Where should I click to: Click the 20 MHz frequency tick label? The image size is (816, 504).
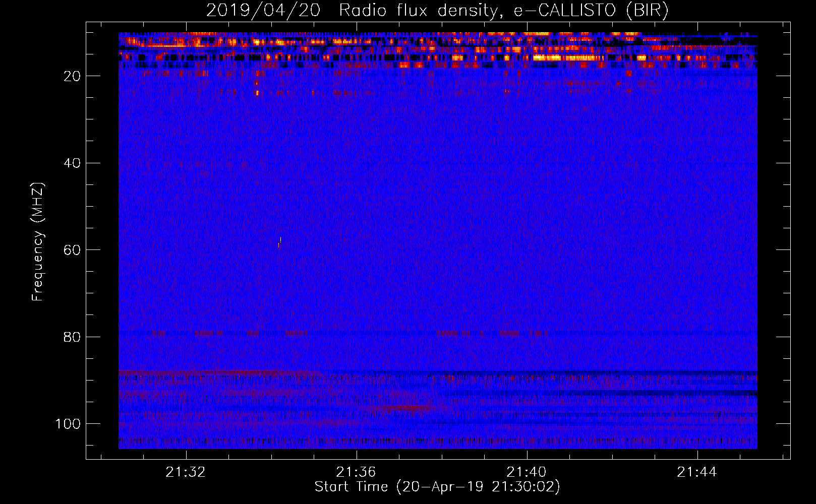pyautogui.click(x=72, y=76)
